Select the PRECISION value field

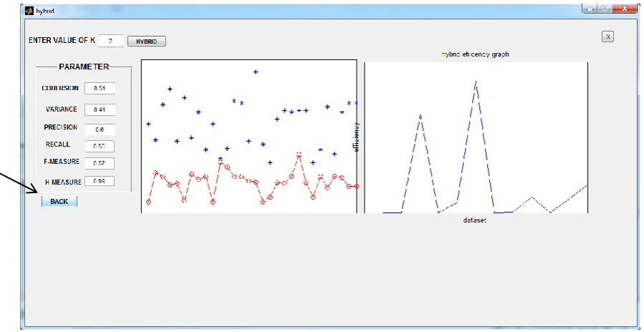point(100,130)
